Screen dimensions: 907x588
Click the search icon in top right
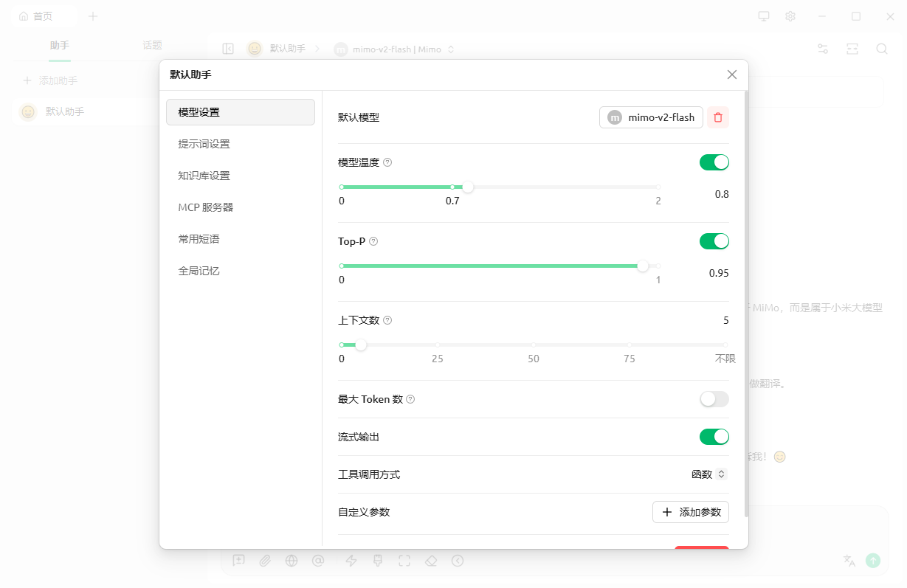coord(881,49)
